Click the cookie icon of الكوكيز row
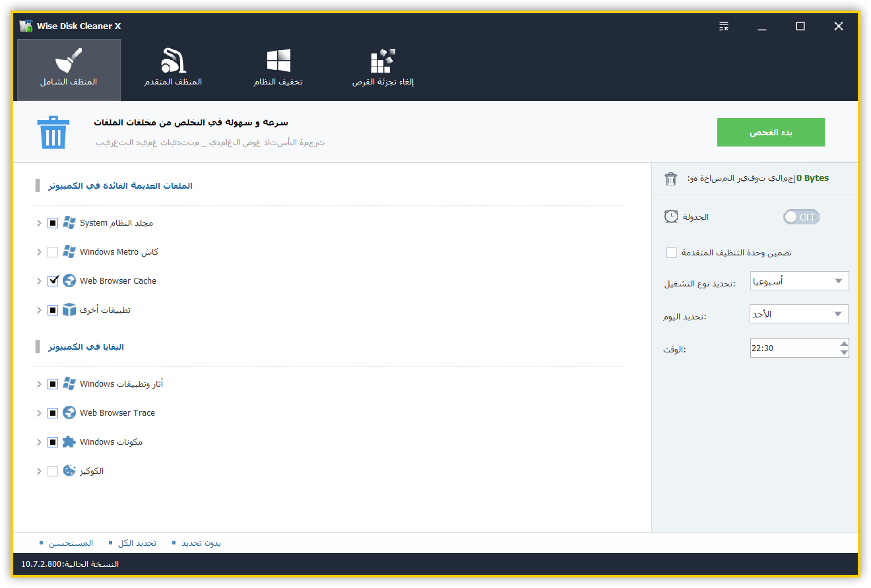This screenshot has height=588, width=871. (69, 471)
